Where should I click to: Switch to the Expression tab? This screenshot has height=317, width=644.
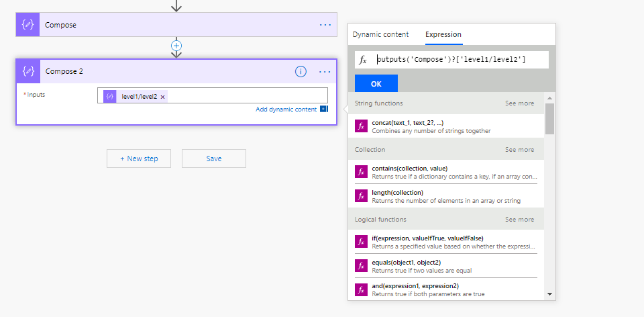tap(443, 34)
